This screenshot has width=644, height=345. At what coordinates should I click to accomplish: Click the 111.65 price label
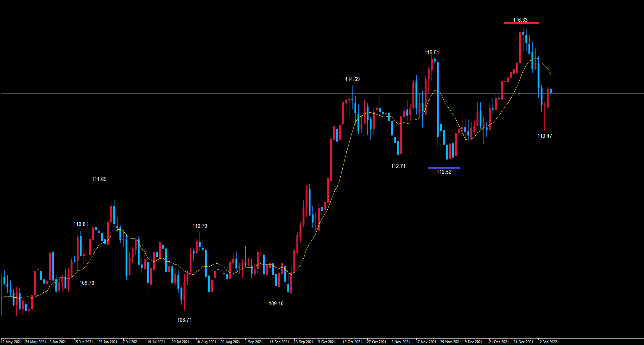click(99, 179)
